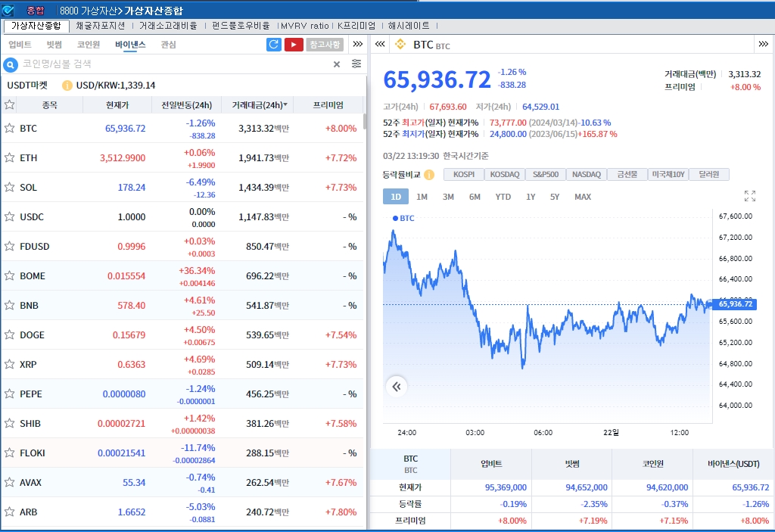Select the MAX chart range
The image size is (775, 532).
(583, 197)
